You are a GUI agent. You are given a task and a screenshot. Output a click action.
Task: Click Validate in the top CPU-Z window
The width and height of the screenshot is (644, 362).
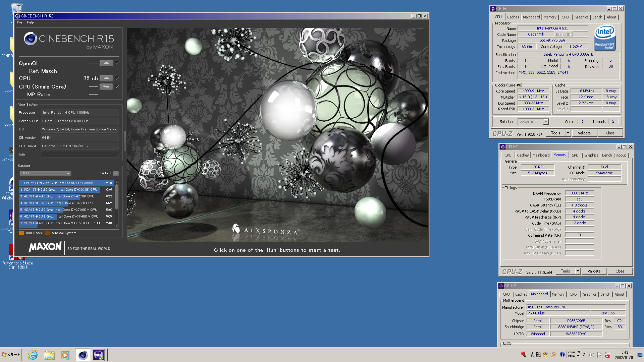coord(584,133)
